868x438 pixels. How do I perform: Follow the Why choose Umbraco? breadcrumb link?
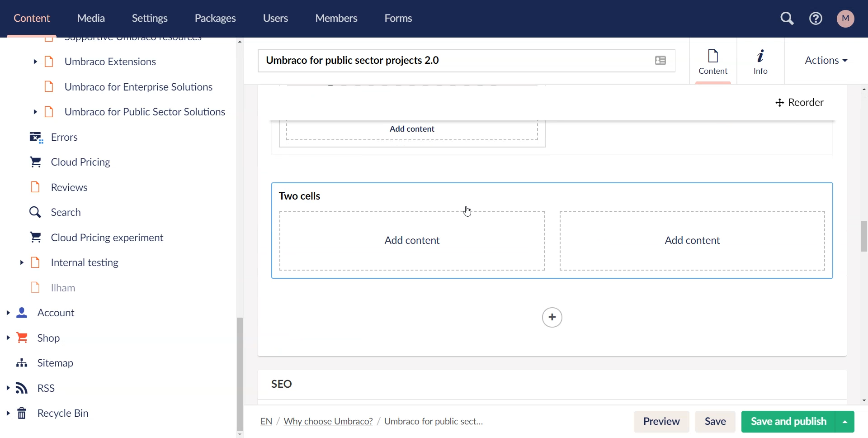328,421
